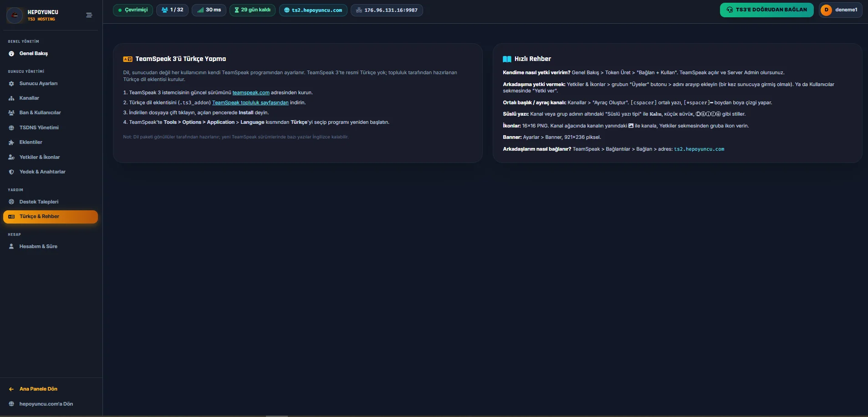Open the deneme1 user menu
Viewport: 868px width, 417px height.
coord(841,10)
